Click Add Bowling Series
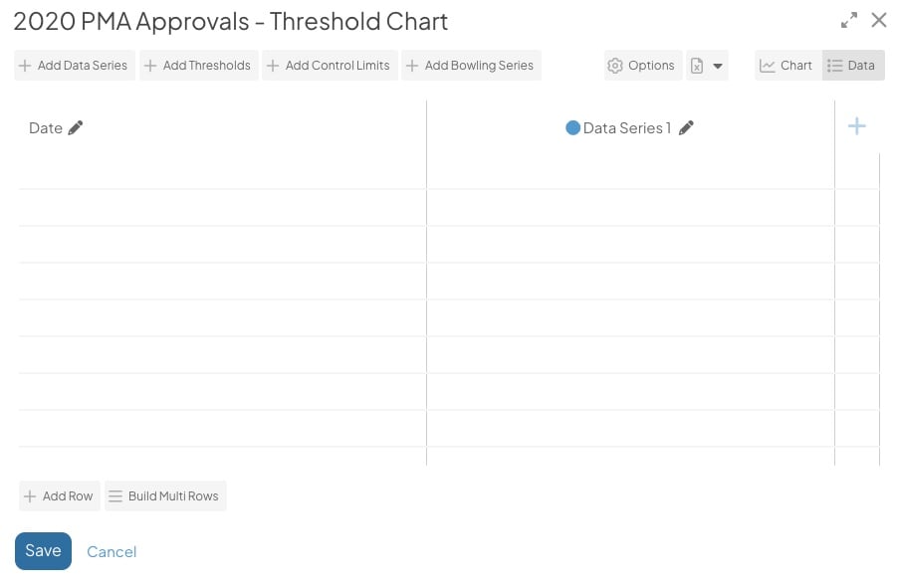The width and height of the screenshot is (900, 588). [473, 65]
